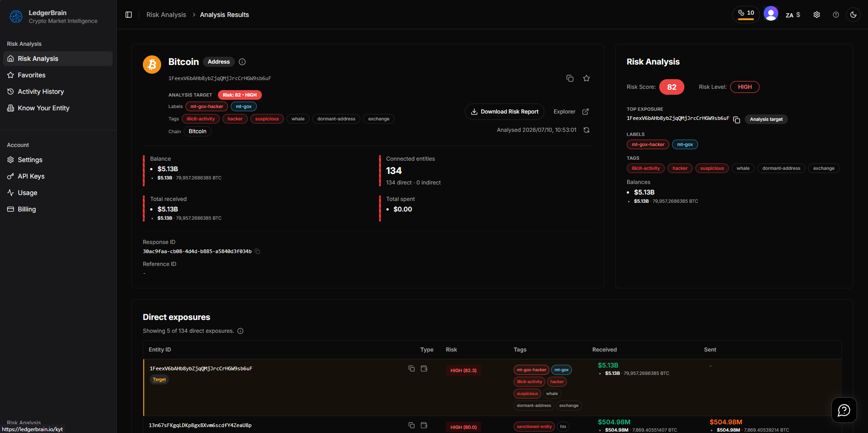Toggle the sidebar collapse icon
Image resolution: width=868 pixels, height=433 pixels.
coord(129,15)
